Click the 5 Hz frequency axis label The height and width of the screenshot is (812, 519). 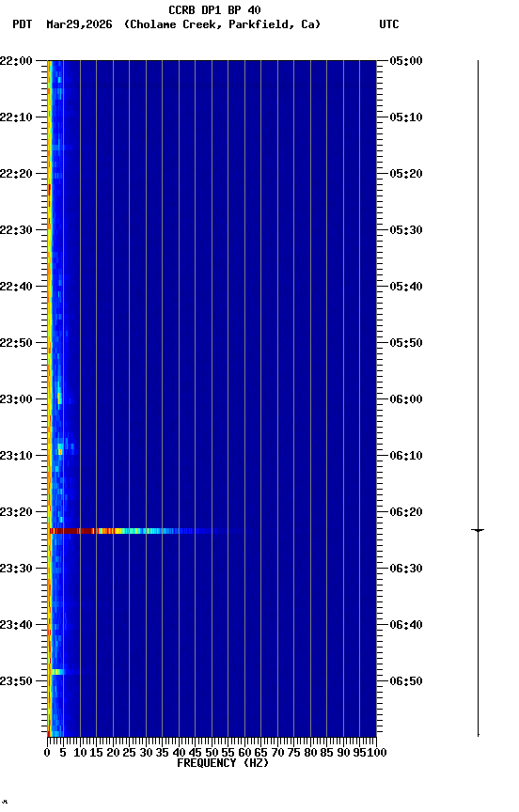coord(63,753)
